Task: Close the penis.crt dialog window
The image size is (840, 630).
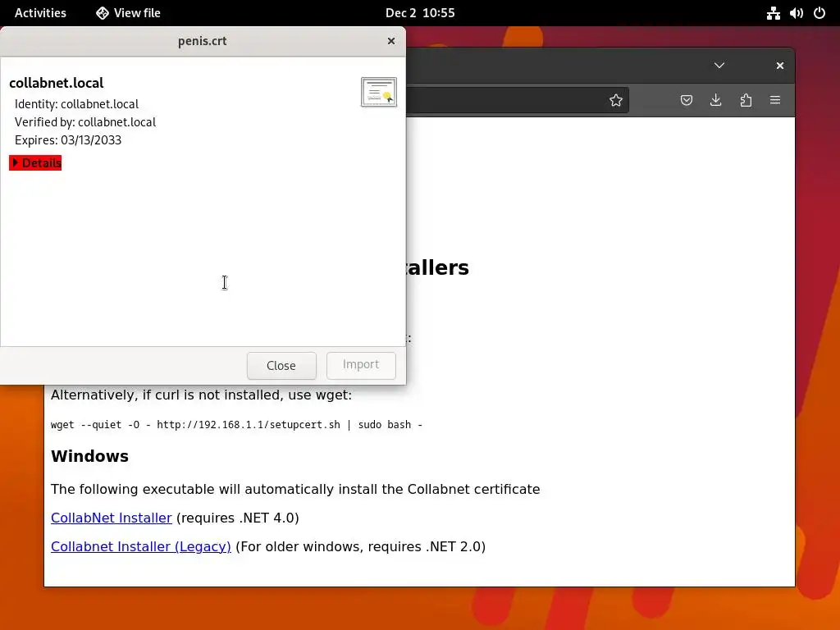Action: (391, 41)
